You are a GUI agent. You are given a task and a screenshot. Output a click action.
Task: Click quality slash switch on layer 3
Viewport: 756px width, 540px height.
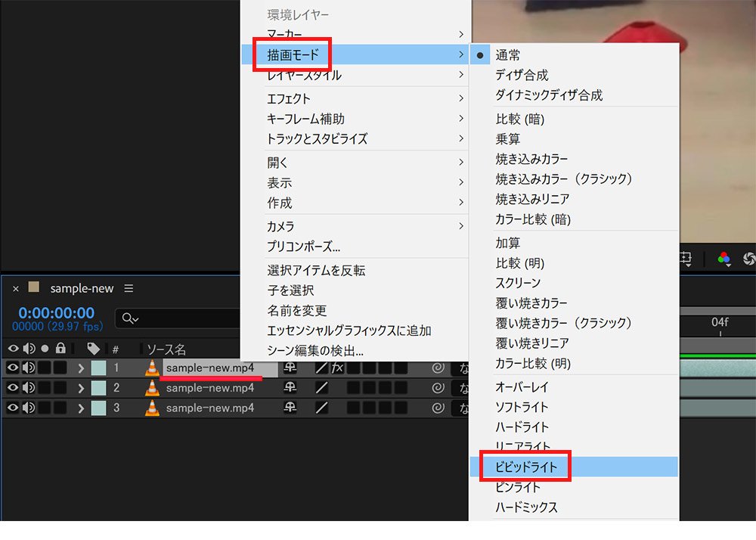tap(321, 408)
